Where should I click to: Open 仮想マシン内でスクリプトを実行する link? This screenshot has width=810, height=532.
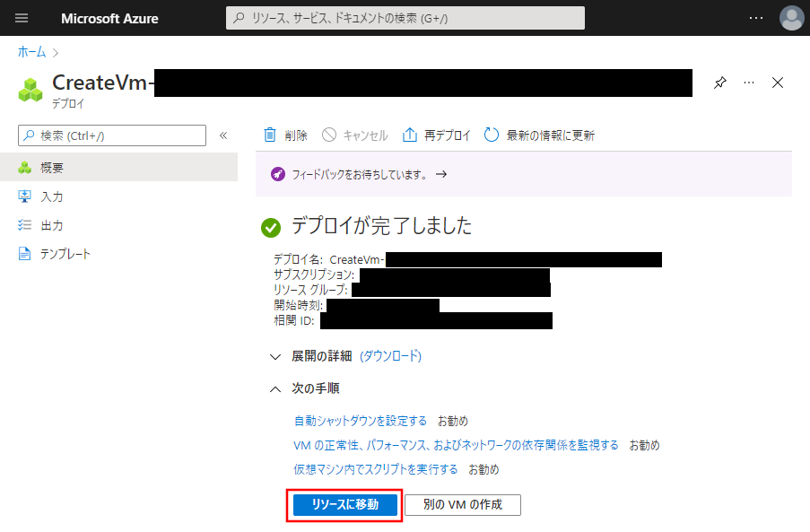click(x=376, y=469)
